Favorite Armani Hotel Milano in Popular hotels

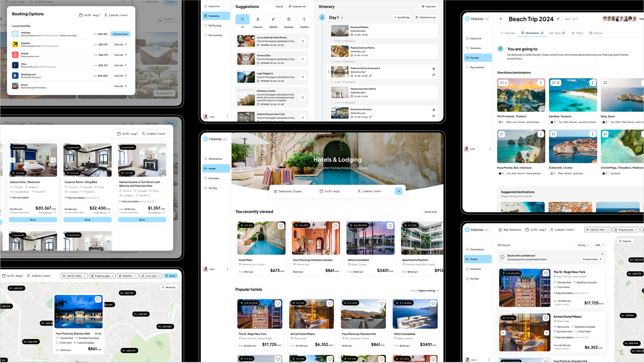330,303
